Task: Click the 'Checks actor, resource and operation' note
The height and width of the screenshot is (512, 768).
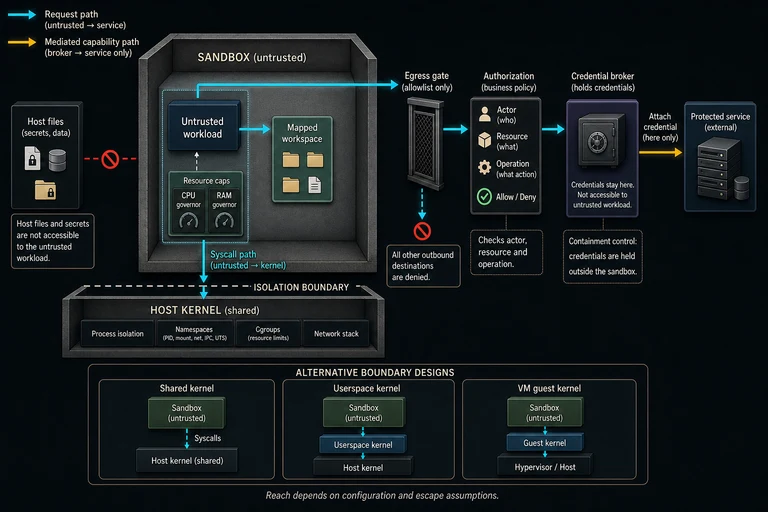Action: 506,252
